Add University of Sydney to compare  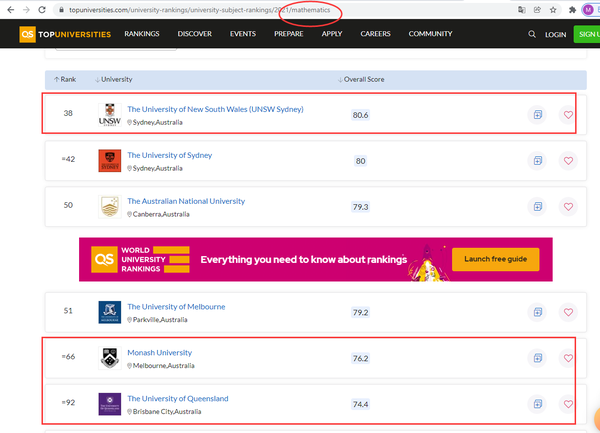tap(538, 161)
